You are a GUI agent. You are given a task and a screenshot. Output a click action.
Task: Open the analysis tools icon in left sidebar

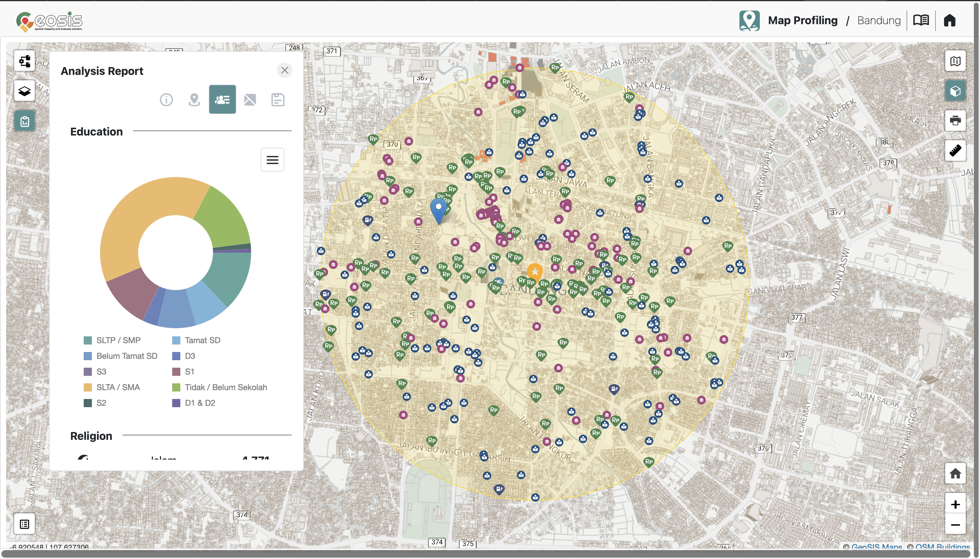(x=24, y=61)
